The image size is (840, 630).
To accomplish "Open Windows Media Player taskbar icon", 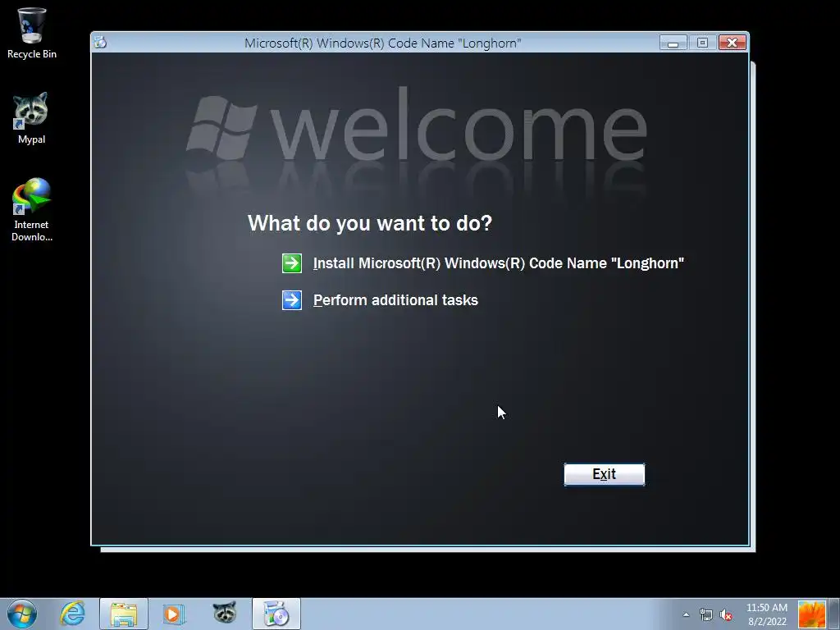I will click(x=174, y=614).
